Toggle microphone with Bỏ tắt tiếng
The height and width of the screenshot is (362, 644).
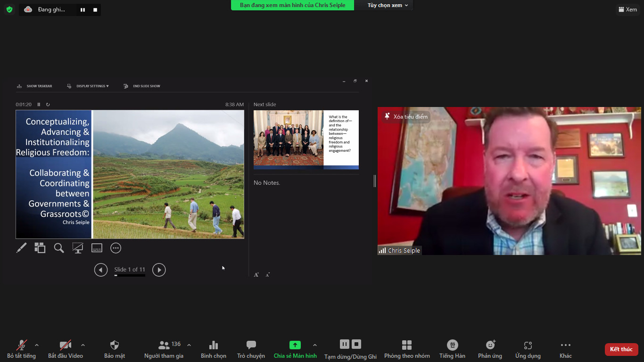point(21,349)
